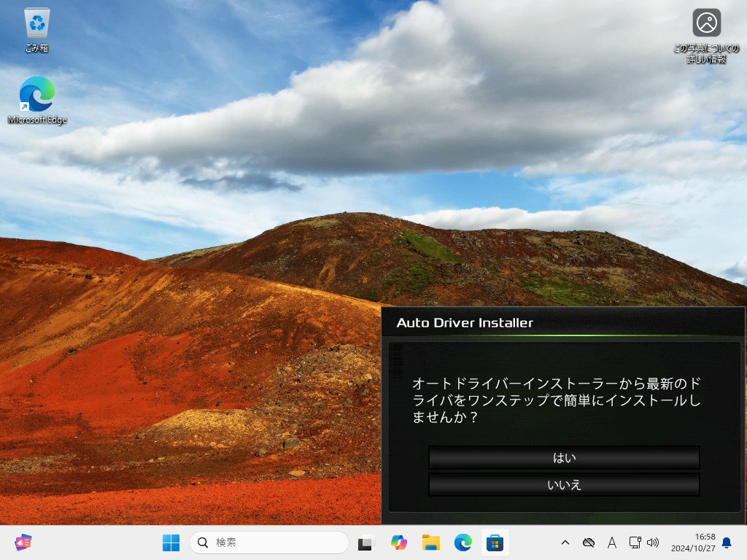Launch Microsoft Edge from the taskbar

click(x=462, y=542)
